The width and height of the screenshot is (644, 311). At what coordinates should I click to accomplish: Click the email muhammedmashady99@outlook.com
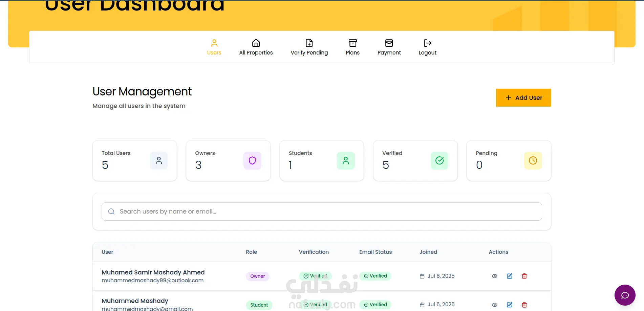click(x=152, y=281)
